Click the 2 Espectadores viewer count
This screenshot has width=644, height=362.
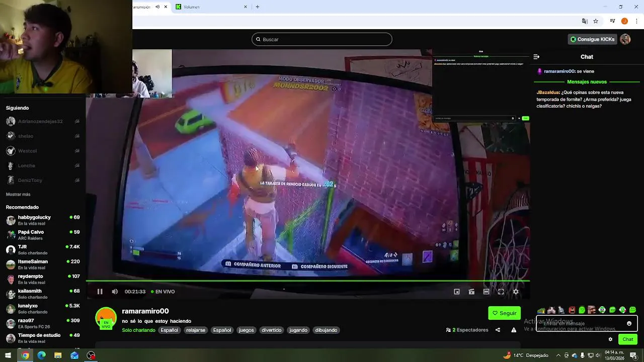[x=467, y=330]
